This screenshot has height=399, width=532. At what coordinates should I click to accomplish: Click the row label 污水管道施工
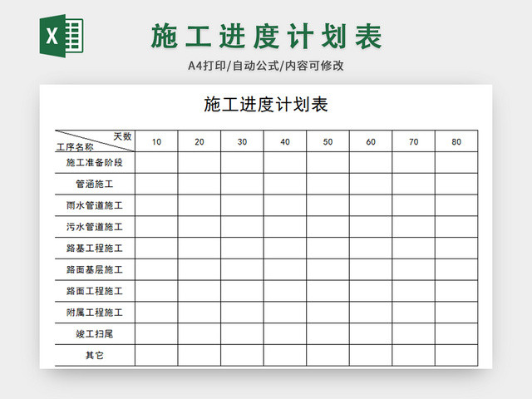(94, 227)
